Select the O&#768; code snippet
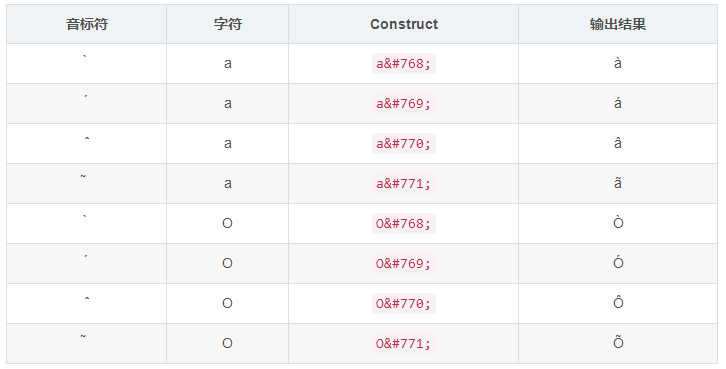 (x=403, y=224)
